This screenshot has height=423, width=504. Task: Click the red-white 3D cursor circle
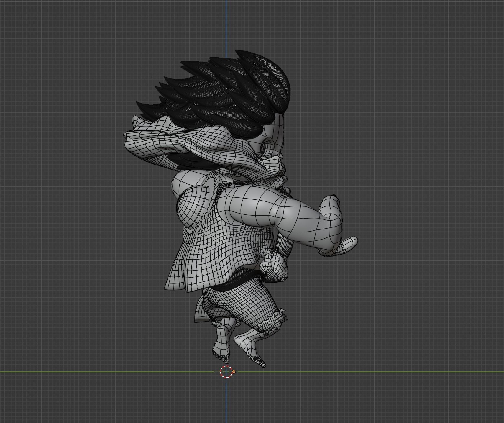click(226, 372)
